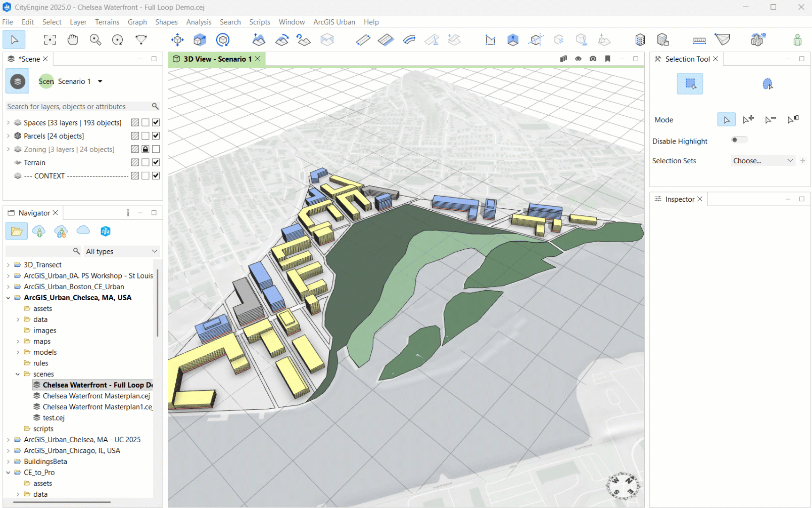The image size is (812, 508).
Task: Choose the Add to selection mode
Action: [x=749, y=119]
